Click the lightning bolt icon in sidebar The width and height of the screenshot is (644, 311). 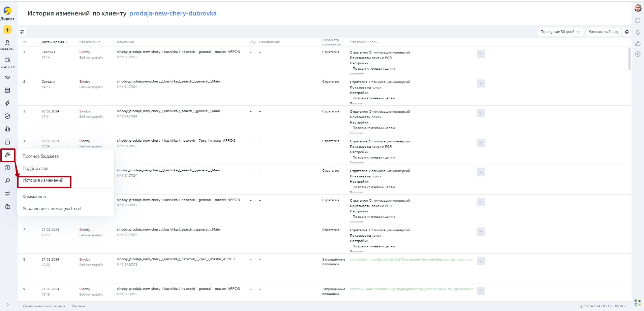coord(7,103)
